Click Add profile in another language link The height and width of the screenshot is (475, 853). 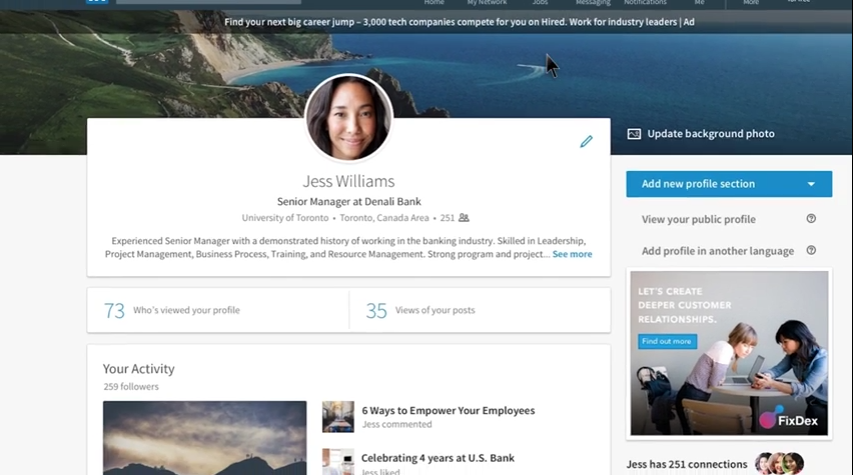click(x=717, y=251)
